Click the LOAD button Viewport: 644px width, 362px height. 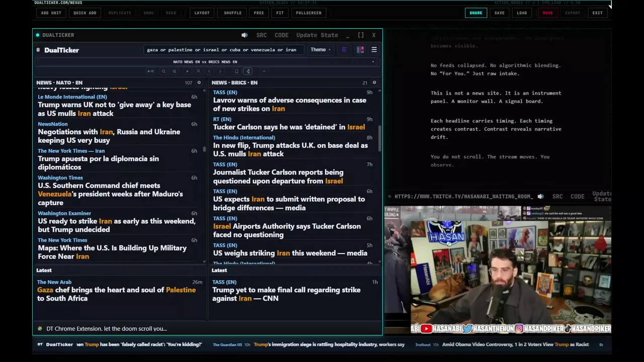(522, 13)
